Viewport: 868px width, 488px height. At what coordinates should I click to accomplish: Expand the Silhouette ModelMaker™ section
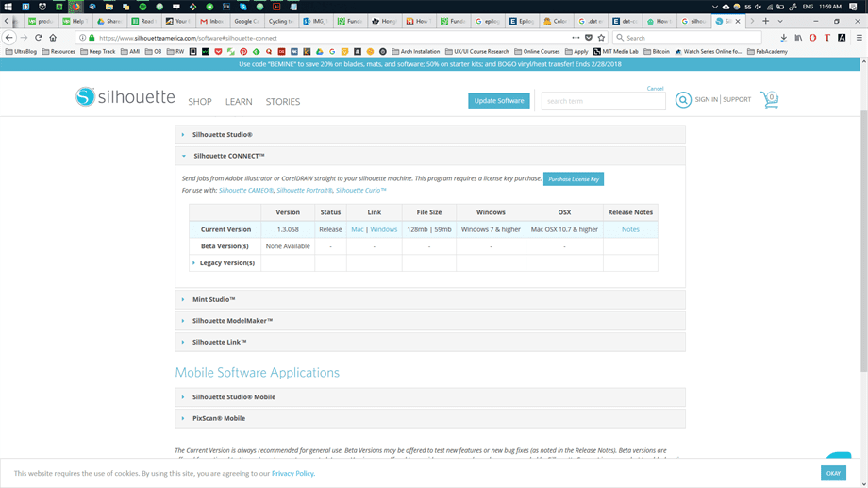point(430,321)
